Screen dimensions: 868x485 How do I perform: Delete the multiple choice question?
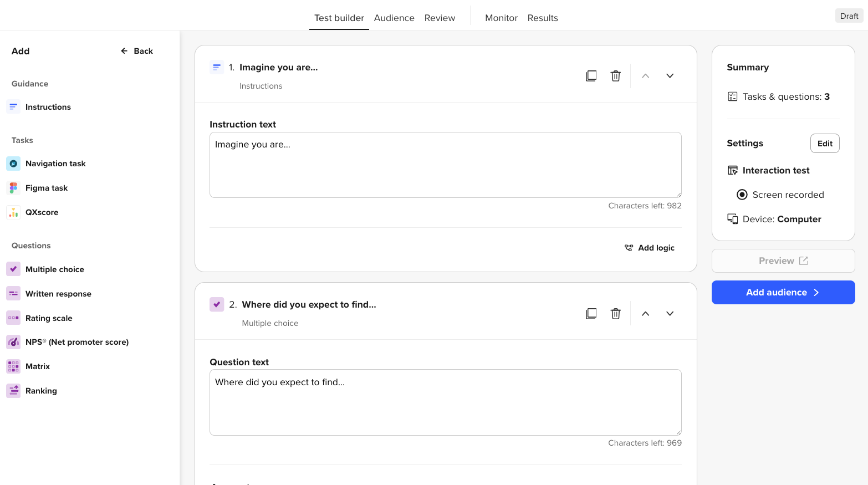click(x=615, y=313)
